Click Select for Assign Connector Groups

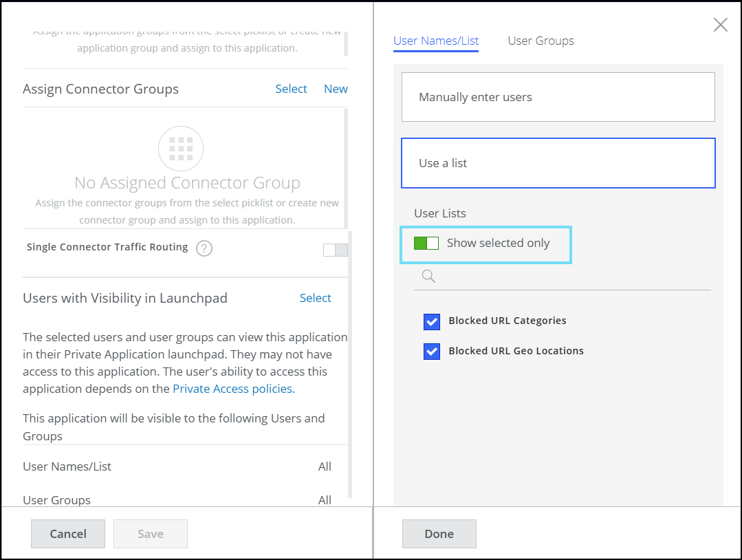coord(291,89)
